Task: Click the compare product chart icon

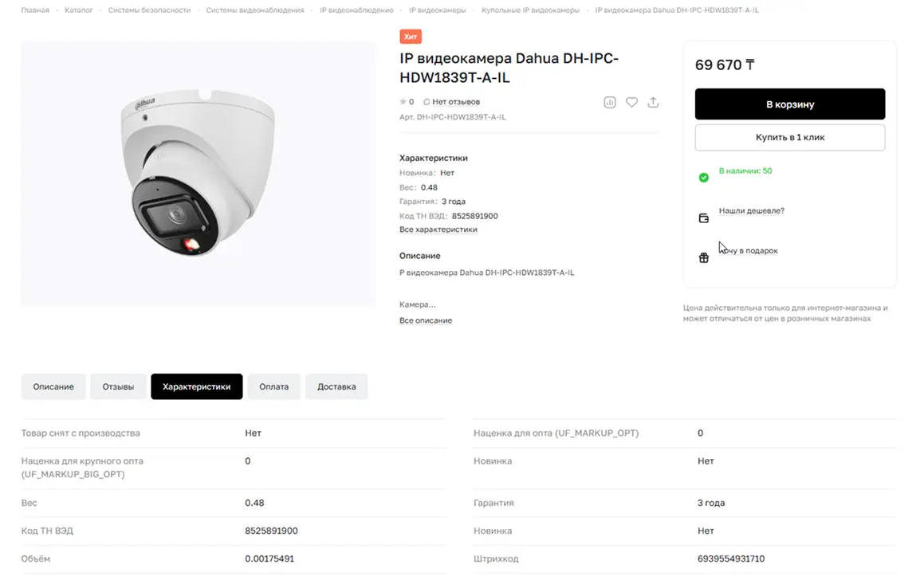Action: [610, 102]
